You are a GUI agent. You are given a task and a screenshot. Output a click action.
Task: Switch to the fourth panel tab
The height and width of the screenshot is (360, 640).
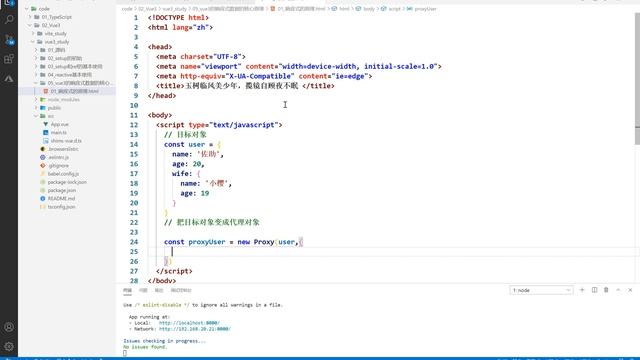[x=181, y=290]
